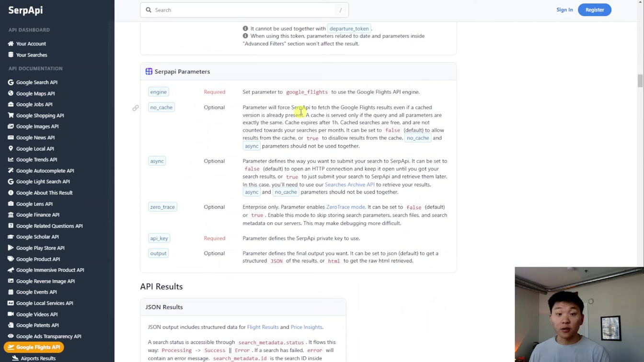Click the Google Autocomplete API icon
Viewport: 644px width, 362px height.
click(11, 170)
